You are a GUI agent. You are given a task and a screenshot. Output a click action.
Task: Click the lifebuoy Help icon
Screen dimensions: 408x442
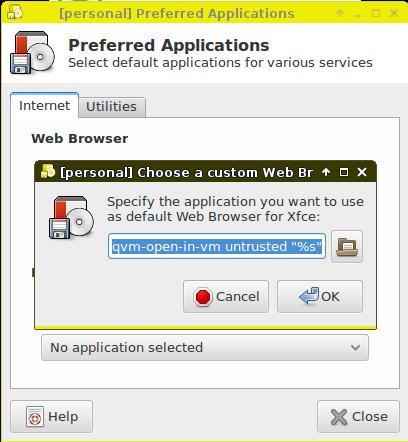[x=35, y=417]
